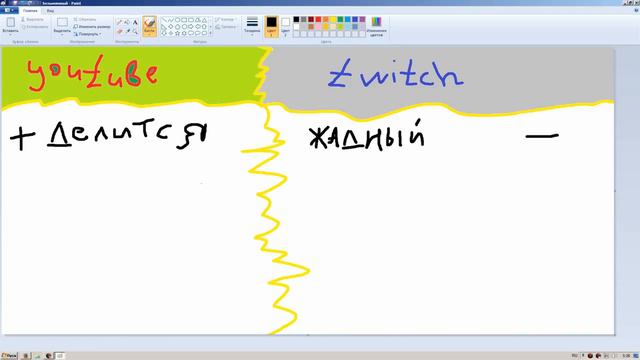Choose the straight Line shape

(x=164, y=20)
